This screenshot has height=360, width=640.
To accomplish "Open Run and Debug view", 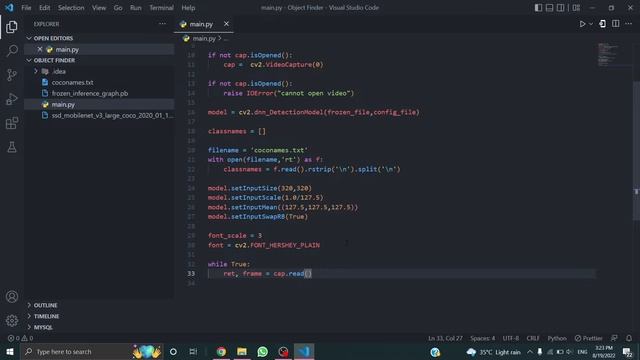I will click(x=12, y=99).
